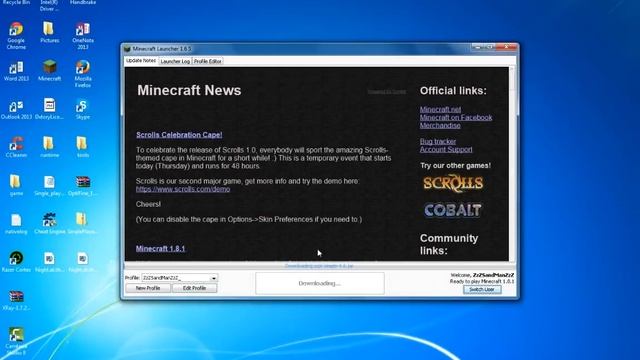Click the Minecraft Launcher title bar icon
640x360 pixels.
tap(127, 49)
